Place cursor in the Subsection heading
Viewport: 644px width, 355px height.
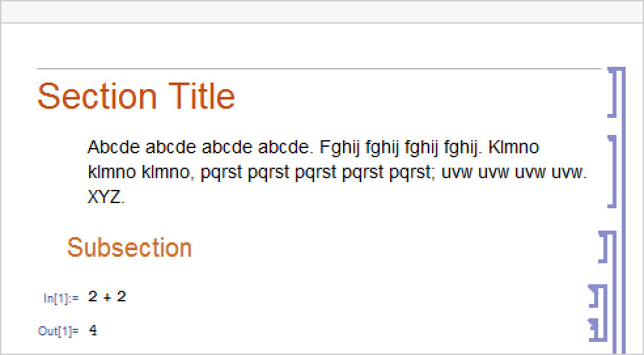click(x=130, y=248)
